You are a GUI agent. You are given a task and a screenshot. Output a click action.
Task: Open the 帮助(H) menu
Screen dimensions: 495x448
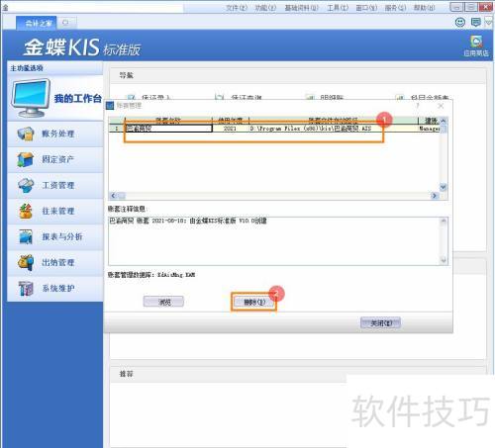tap(425, 8)
